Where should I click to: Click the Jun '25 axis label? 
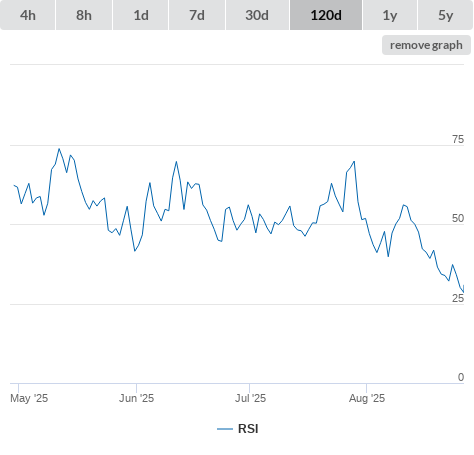click(x=136, y=398)
